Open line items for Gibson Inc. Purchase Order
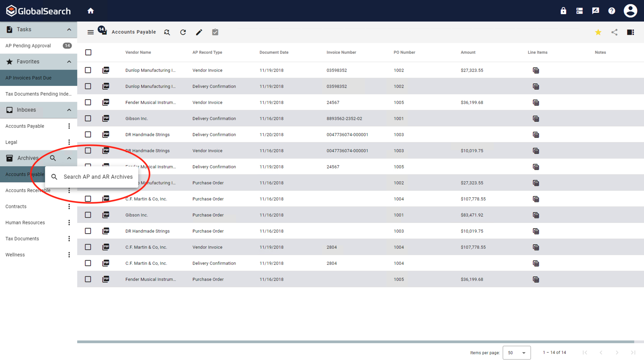Image resolution: width=644 pixels, height=362 pixels. pyautogui.click(x=536, y=215)
